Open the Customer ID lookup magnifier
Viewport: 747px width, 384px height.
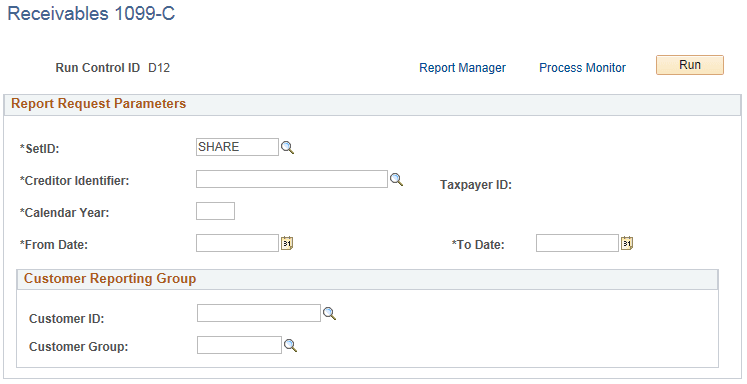point(329,313)
